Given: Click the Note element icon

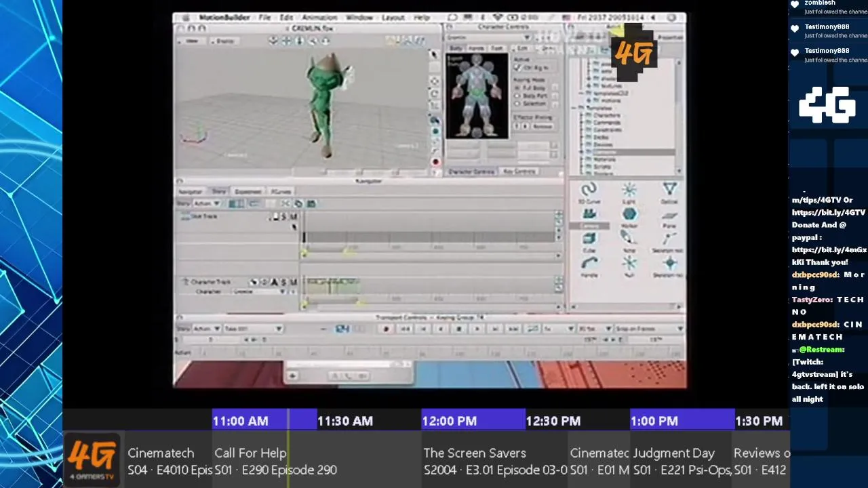Looking at the screenshot, I should pos(629,239).
